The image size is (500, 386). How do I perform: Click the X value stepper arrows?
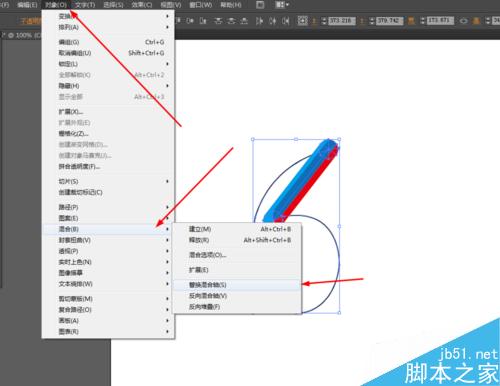coord(324,21)
